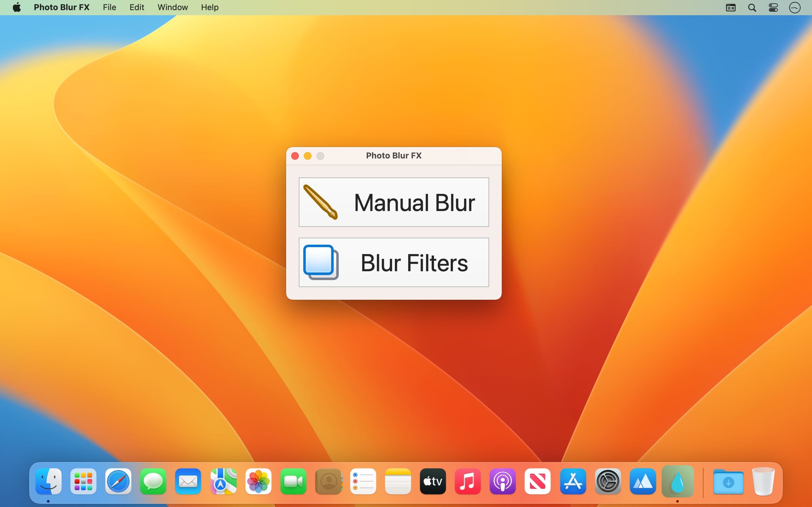
Task: Click the stacked squares Blur Filters icon
Action: click(320, 262)
